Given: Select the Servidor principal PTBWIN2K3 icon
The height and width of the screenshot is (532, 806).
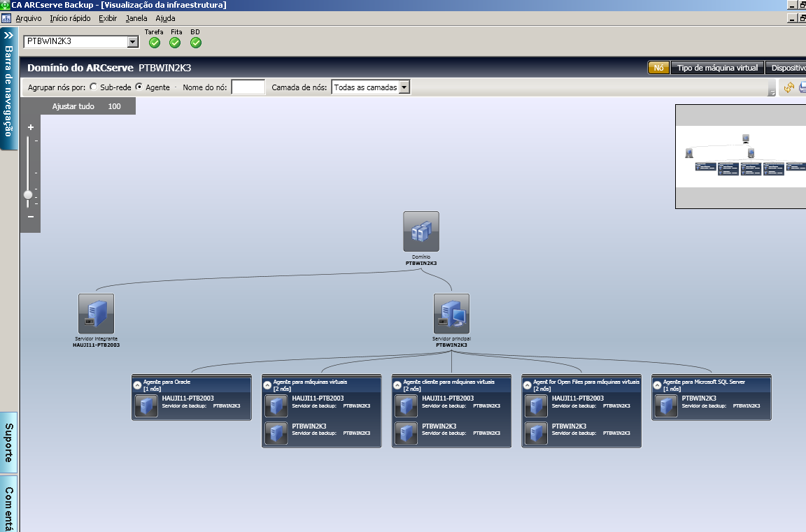Looking at the screenshot, I should point(451,313).
